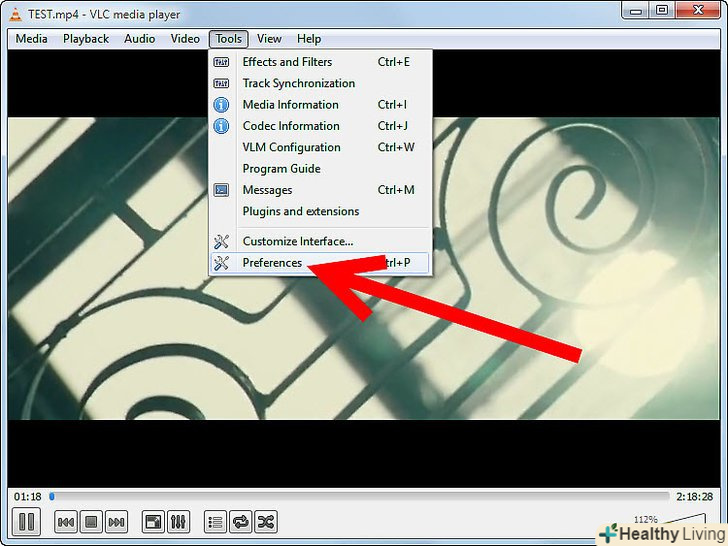Screen dimensions: 728x546
Task: Maximize the VLC window
Action: pos(663,10)
